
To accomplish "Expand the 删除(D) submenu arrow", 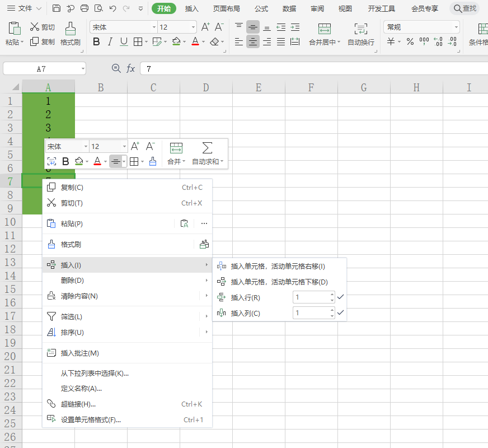I will click(x=207, y=280).
